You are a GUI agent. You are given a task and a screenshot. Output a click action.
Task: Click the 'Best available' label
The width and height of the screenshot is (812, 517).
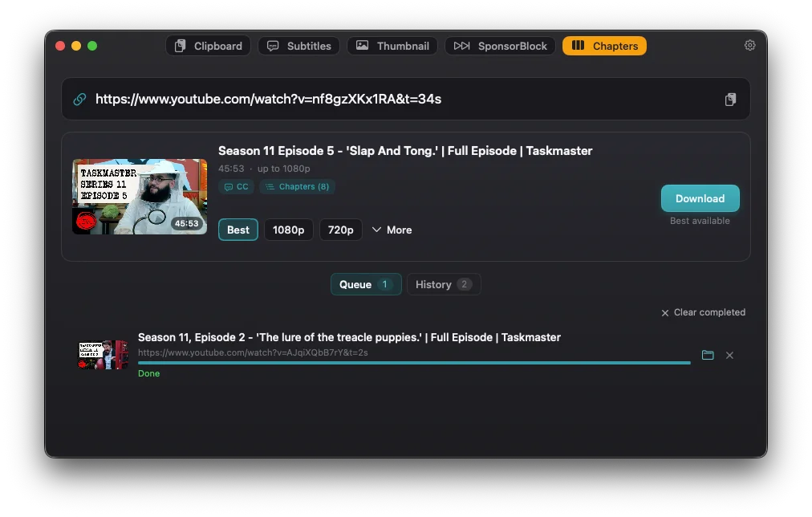tap(700, 221)
